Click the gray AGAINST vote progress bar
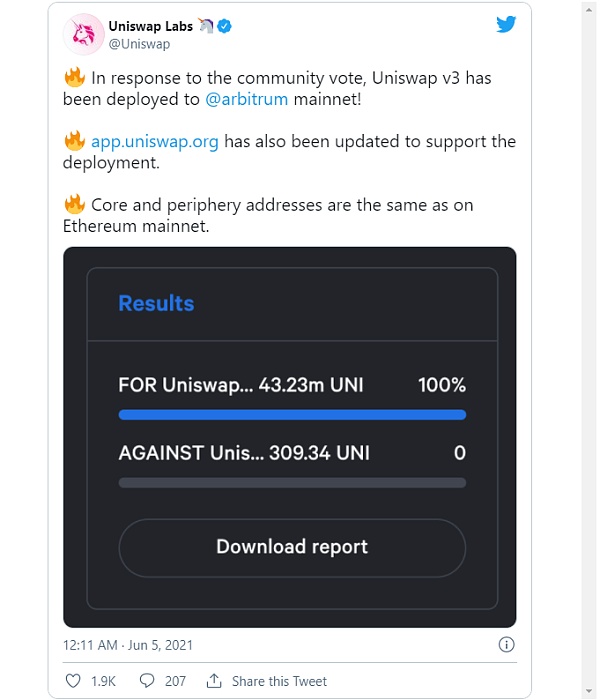The height and width of the screenshot is (700, 600). (x=292, y=483)
